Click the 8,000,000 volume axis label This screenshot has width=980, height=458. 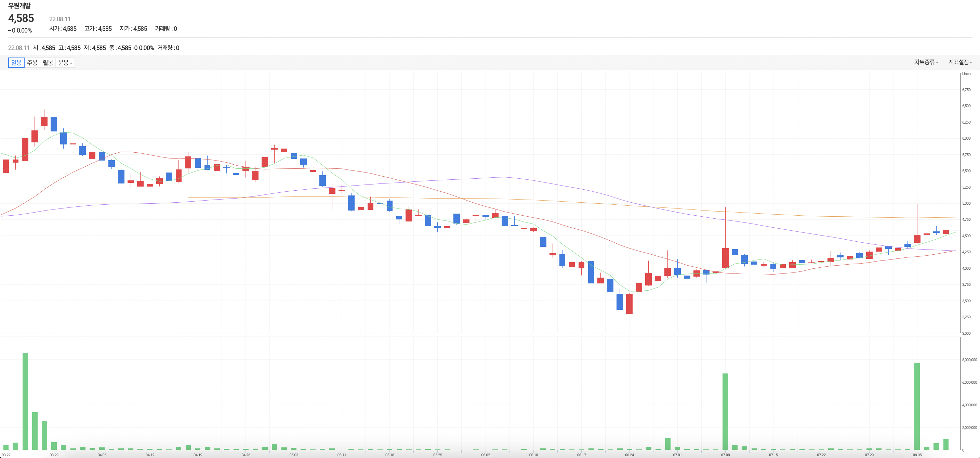[969, 360]
